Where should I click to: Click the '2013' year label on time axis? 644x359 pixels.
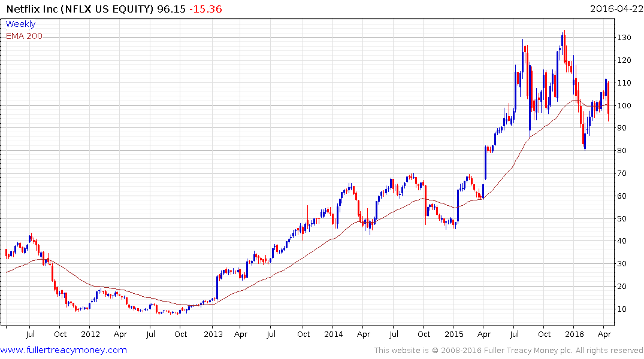[213, 334]
